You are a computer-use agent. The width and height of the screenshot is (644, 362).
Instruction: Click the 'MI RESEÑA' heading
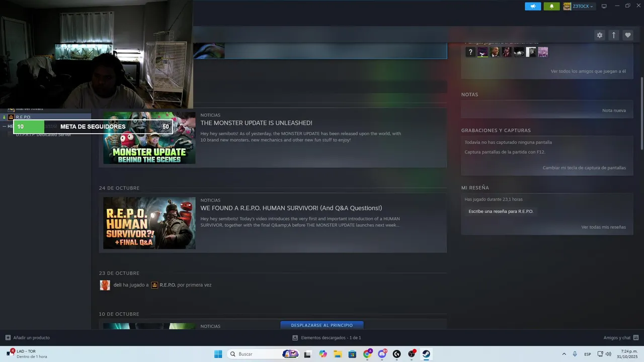coord(475,188)
